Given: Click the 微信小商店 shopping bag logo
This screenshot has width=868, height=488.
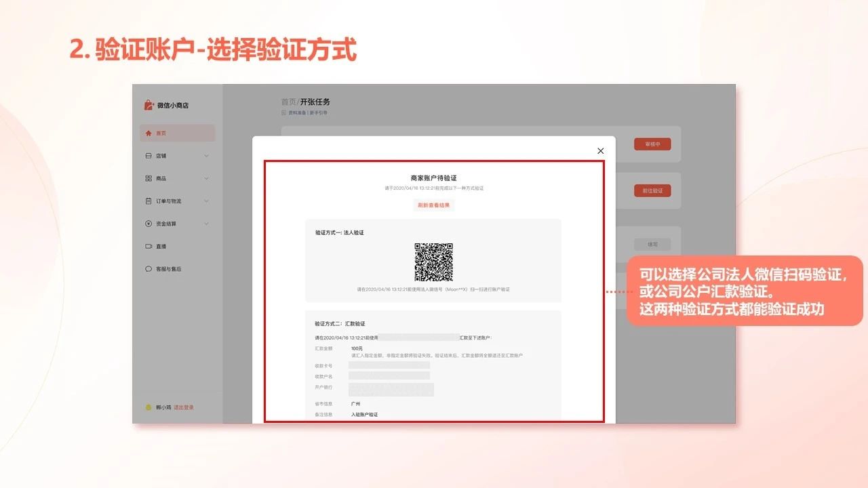Looking at the screenshot, I should pyautogui.click(x=149, y=105).
